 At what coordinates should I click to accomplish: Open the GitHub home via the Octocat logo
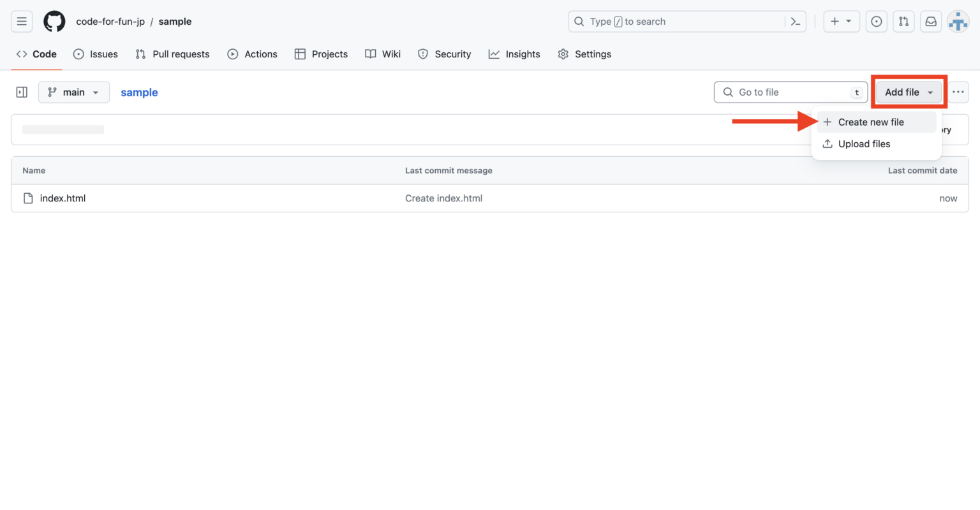(54, 21)
